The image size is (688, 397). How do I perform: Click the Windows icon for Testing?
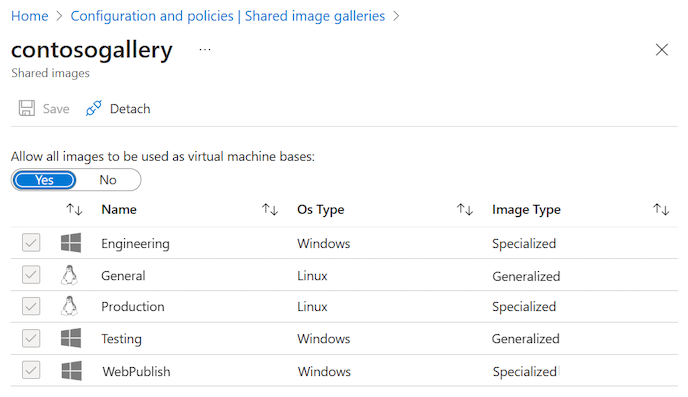tap(71, 338)
